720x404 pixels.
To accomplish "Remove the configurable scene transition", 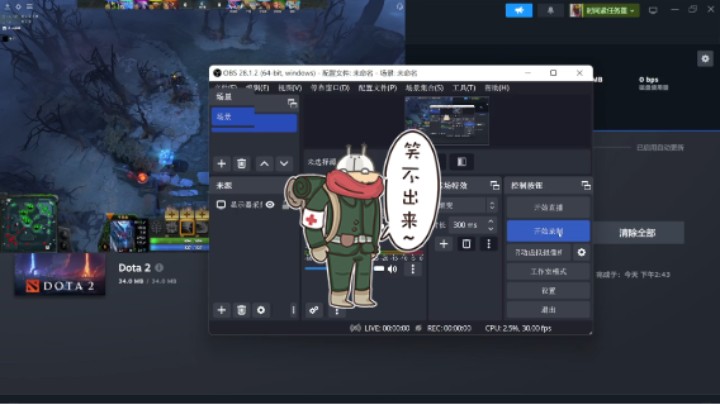I will (466, 244).
